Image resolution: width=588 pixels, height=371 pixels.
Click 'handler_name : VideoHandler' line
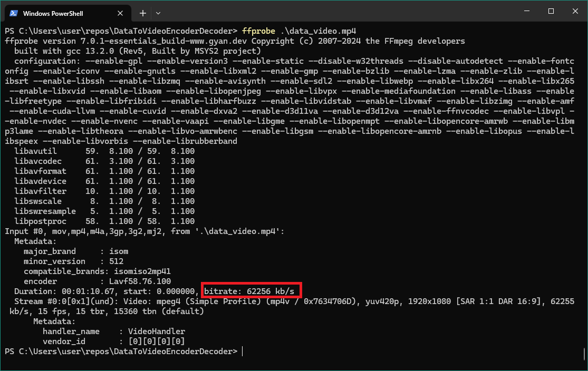click(x=113, y=331)
